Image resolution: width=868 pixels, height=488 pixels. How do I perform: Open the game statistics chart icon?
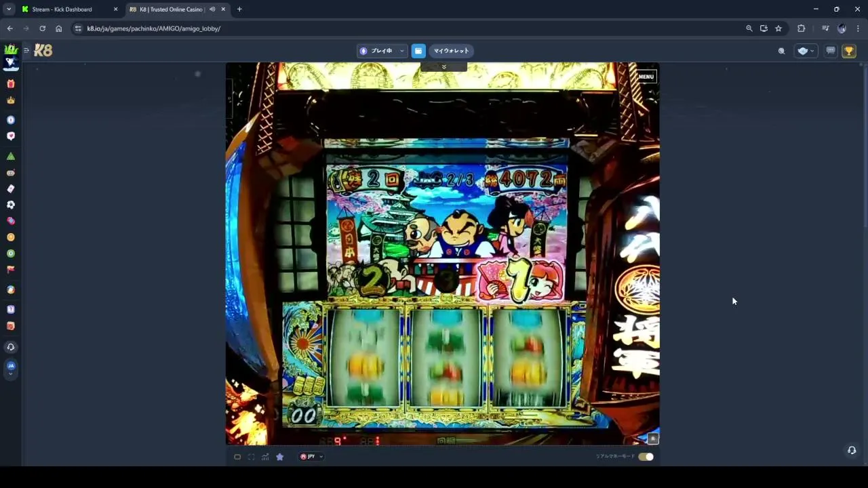(x=265, y=457)
